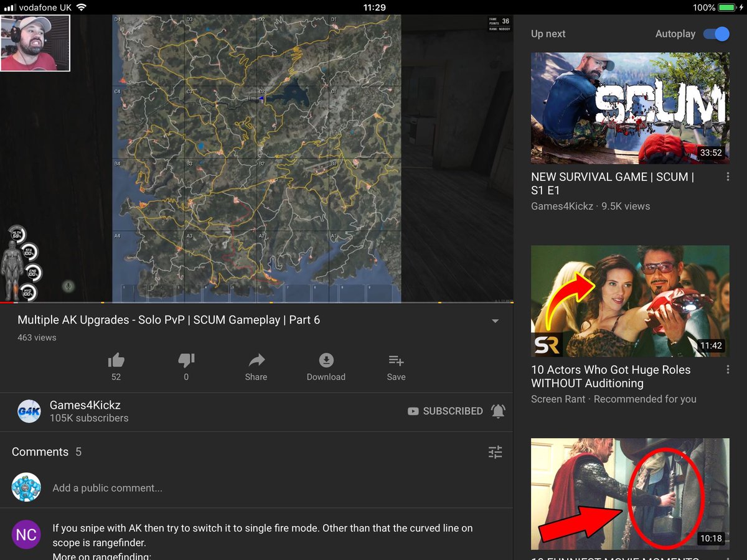This screenshot has height=560, width=747.
Task: Tap the Download icon
Action: [326, 360]
